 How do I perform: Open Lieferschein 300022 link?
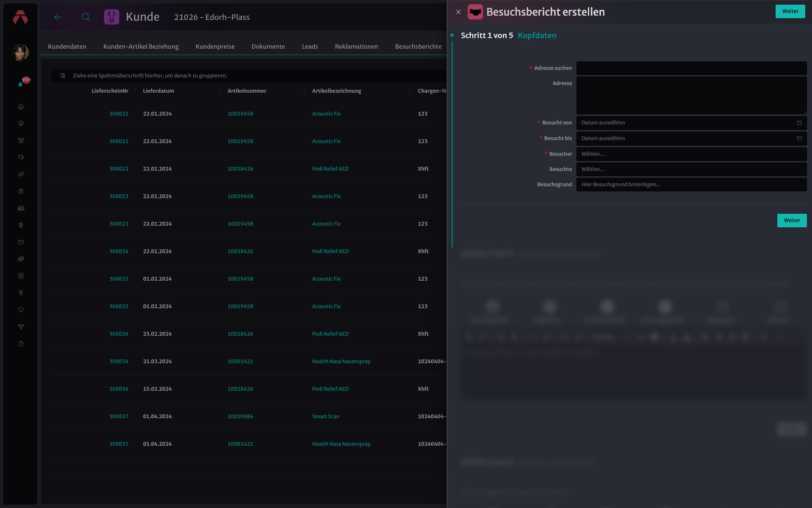(119, 169)
